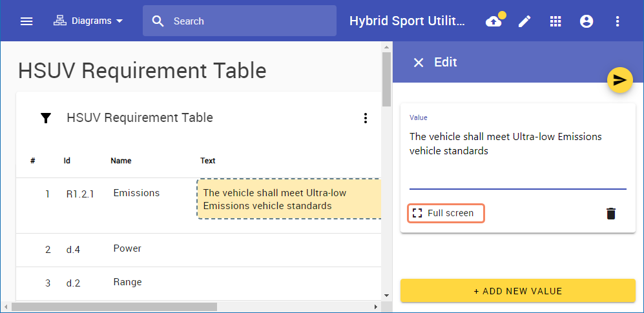Open the user account icon

[x=587, y=21]
